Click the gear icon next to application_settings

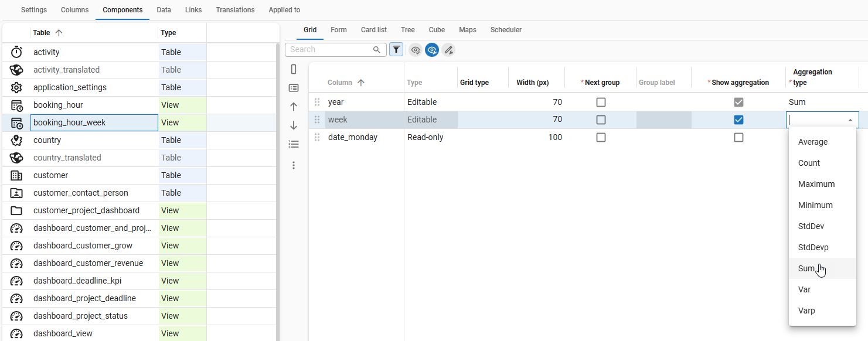tap(17, 87)
